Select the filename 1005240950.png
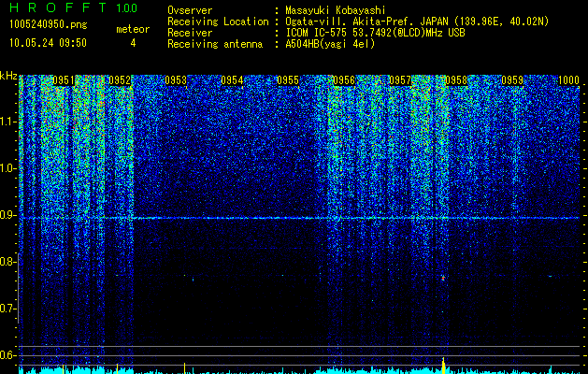588x374 pixels. 49,25
